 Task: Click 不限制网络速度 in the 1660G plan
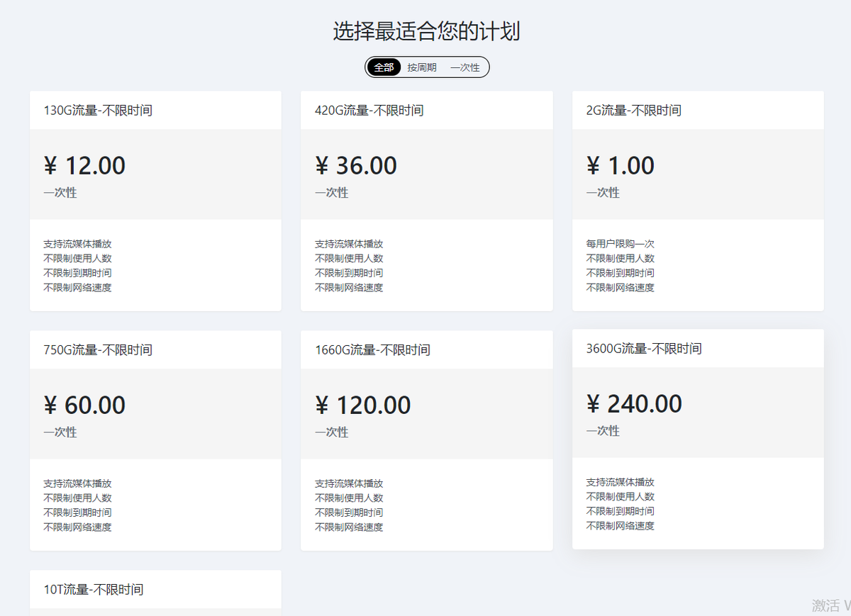pyautogui.click(x=349, y=527)
